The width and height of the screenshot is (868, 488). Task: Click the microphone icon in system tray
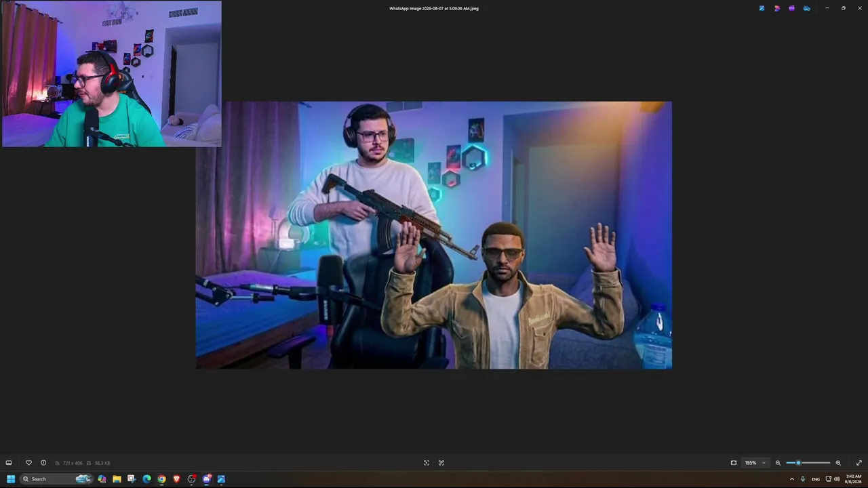coord(803,479)
